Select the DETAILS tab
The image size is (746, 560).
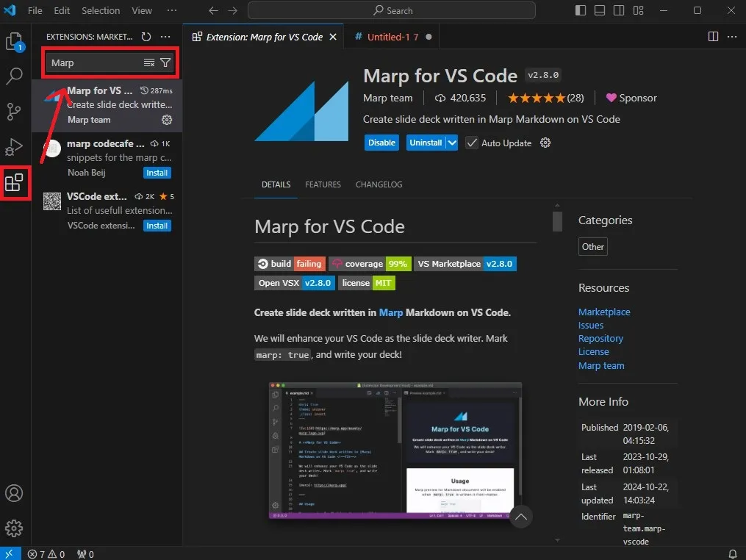276,184
